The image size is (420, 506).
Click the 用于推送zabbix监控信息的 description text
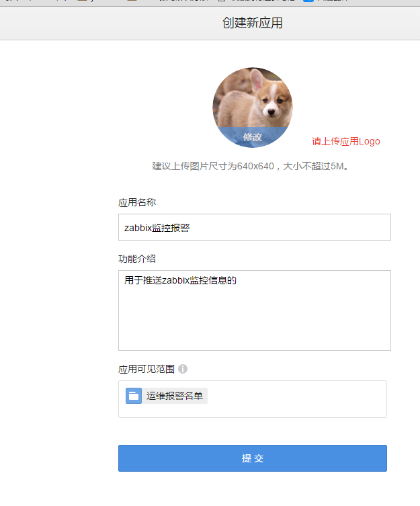coord(181,280)
